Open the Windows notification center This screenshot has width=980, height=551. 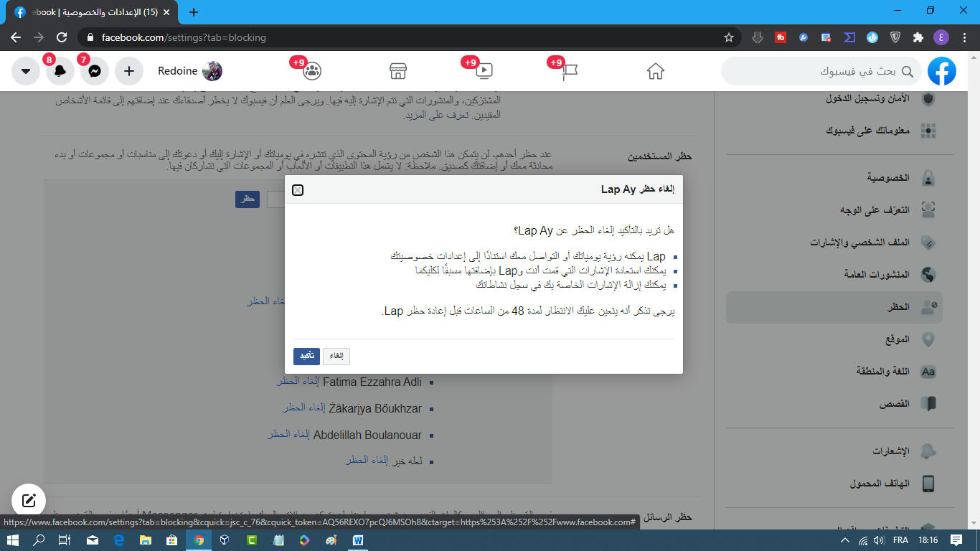coord(956,540)
